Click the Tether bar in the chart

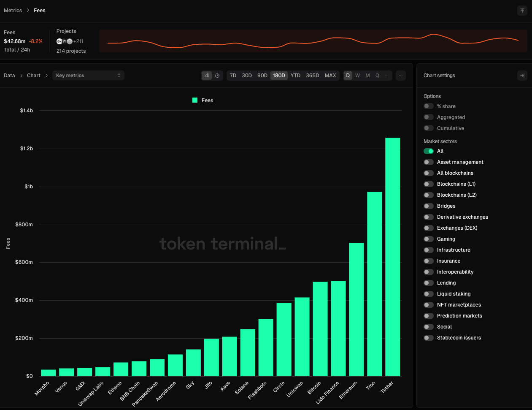tap(393, 257)
